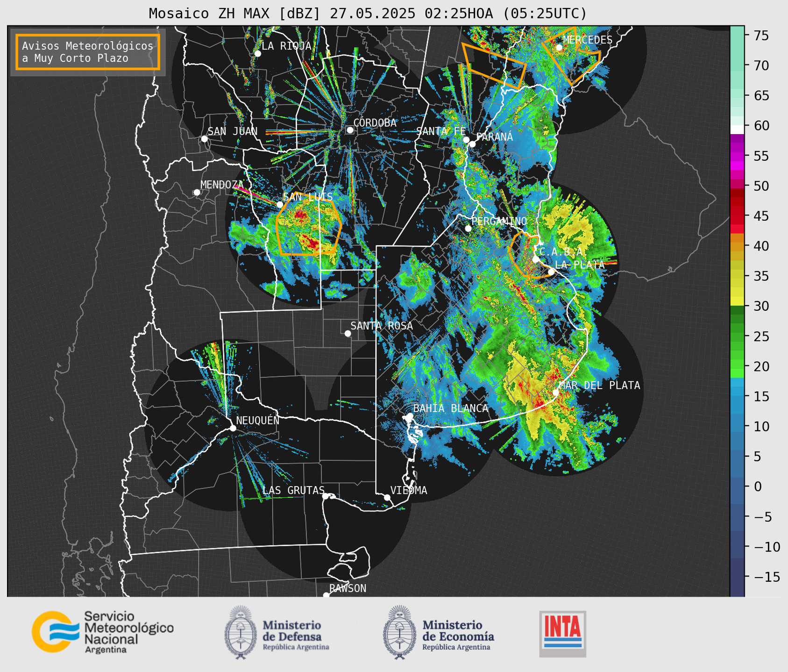Select the CÓRDOBA city marker
Image resolution: width=788 pixels, height=672 pixels.
(350, 130)
